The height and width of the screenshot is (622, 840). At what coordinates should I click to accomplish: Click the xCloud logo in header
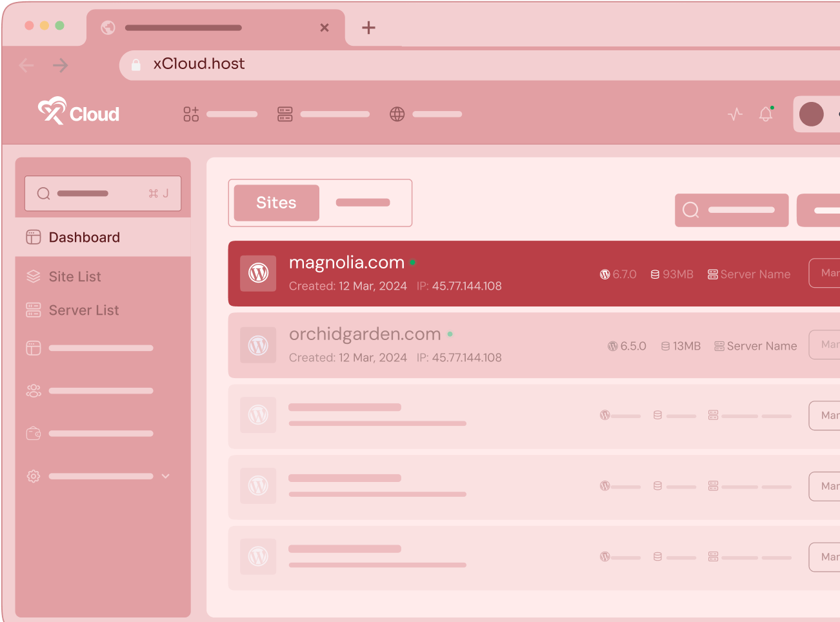coord(79,112)
